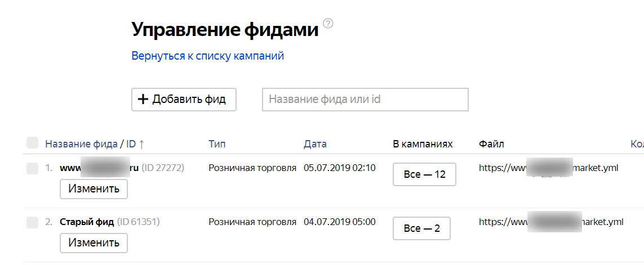Open the 'Все — 12' campaigns list

point(424,174)
